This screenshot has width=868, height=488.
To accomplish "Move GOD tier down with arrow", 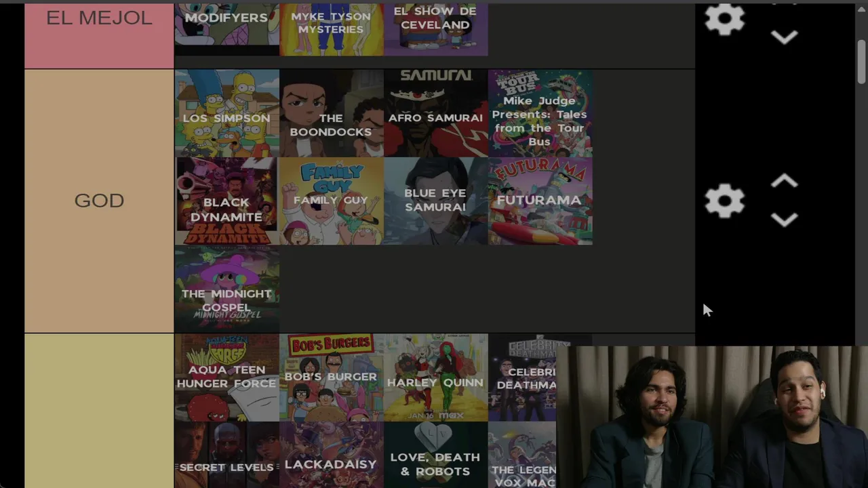I will click(785, 220).
